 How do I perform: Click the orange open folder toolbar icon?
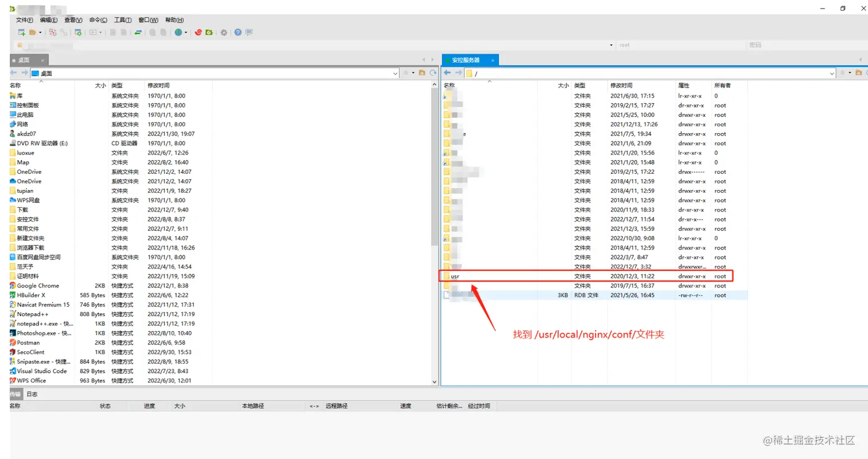point(33,33)
